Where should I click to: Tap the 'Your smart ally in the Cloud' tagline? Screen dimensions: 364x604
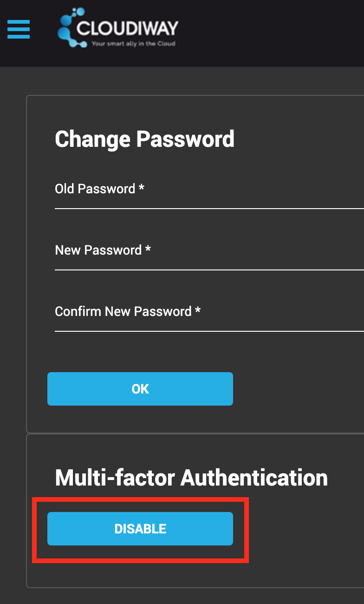click(134, 44)
